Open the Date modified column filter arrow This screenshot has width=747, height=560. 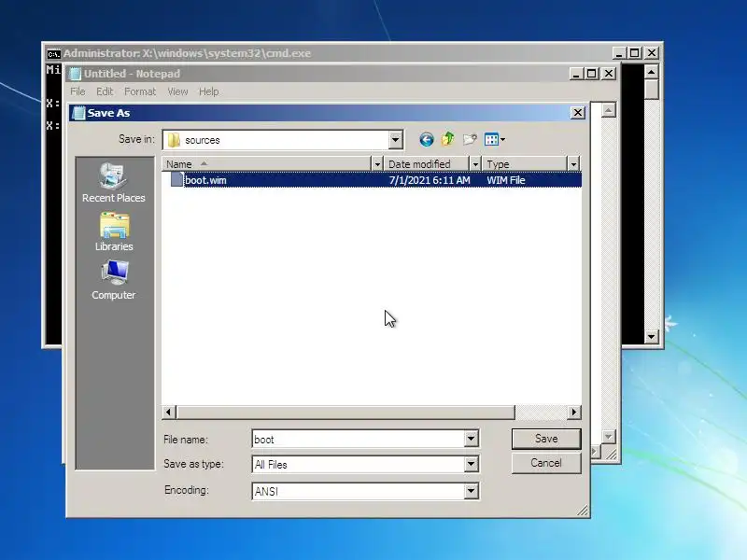tap(475, 164)
